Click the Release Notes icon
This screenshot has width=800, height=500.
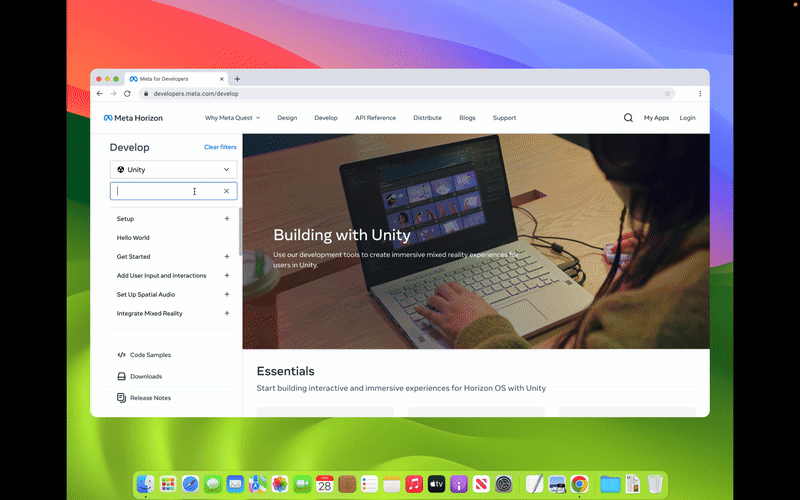click(121, 397)
